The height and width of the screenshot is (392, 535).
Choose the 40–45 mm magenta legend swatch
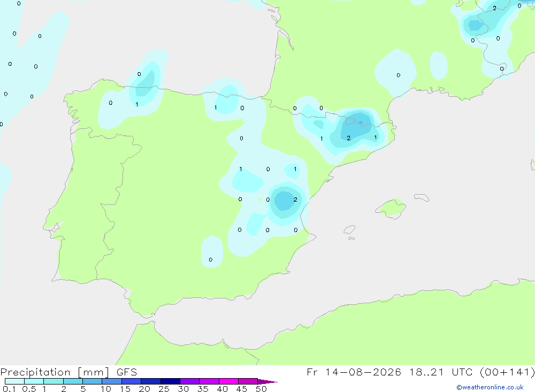pos(228,381)
